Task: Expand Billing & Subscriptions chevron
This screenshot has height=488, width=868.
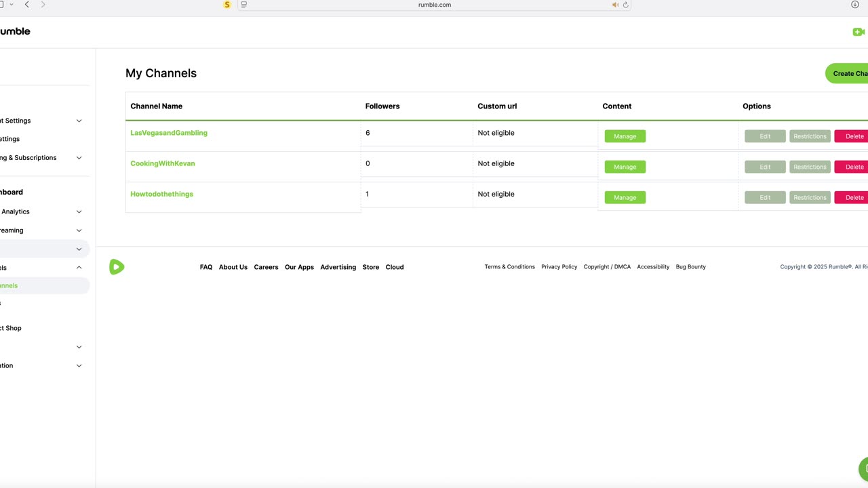Action: point(79,158)
